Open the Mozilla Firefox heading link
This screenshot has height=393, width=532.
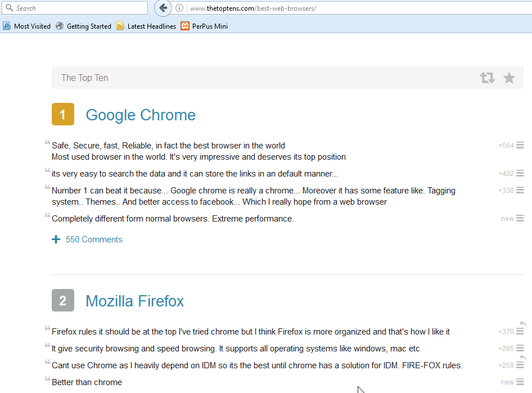(135, 301)
